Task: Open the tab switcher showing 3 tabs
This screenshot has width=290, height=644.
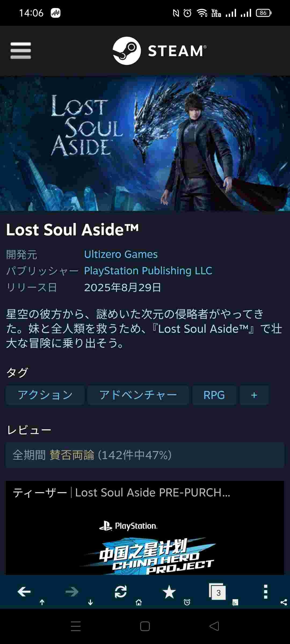Action: (218, 591)
